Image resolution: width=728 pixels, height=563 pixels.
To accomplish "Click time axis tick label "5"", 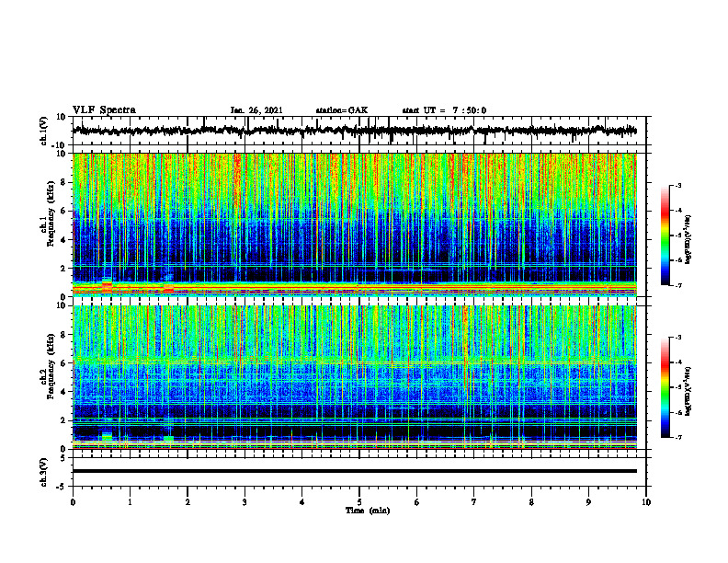I will pos(359,502).
